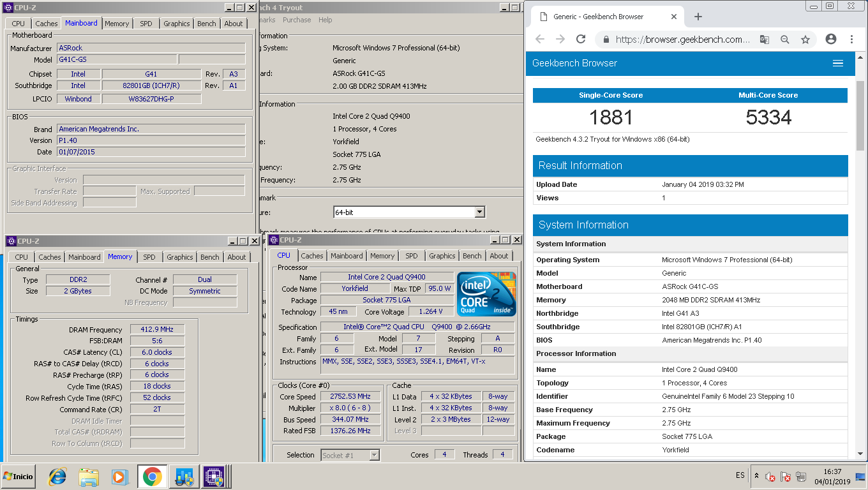
Task: Click the Geekbench Browser header title
Action: pos(574,63)
